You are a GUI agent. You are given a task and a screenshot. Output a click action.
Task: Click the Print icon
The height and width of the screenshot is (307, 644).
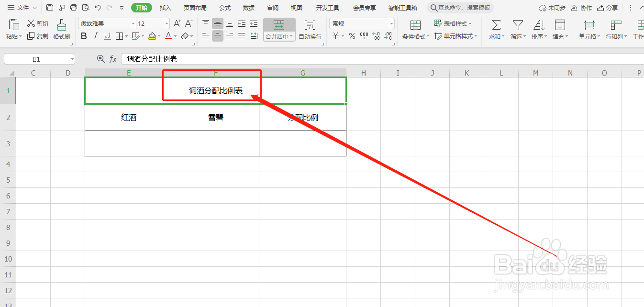tap(74, 8)
